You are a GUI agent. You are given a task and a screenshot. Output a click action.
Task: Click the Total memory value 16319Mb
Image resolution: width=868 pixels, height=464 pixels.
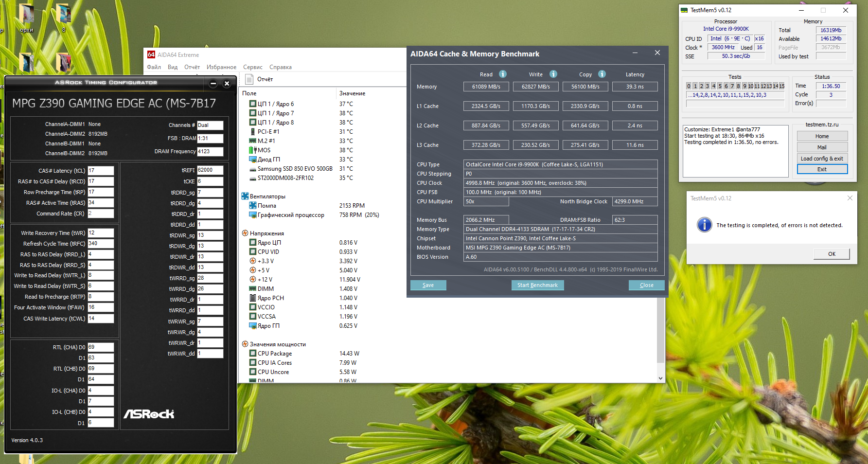[x=831, y=30]
